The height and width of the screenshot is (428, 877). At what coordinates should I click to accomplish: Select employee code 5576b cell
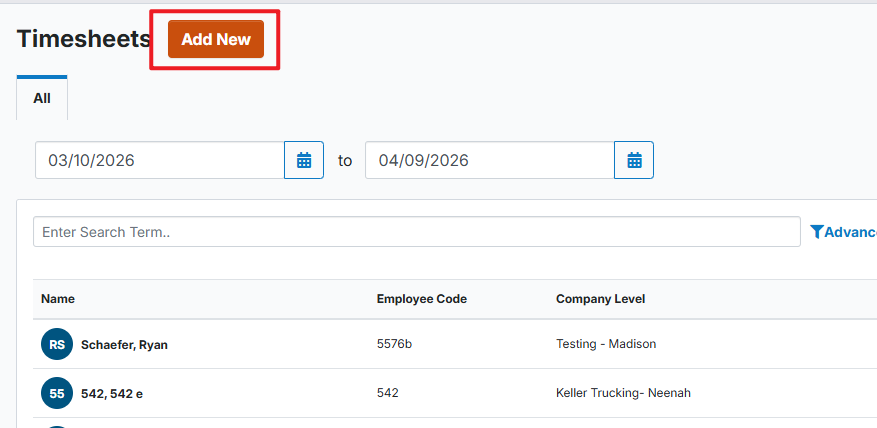pos(394,344)
